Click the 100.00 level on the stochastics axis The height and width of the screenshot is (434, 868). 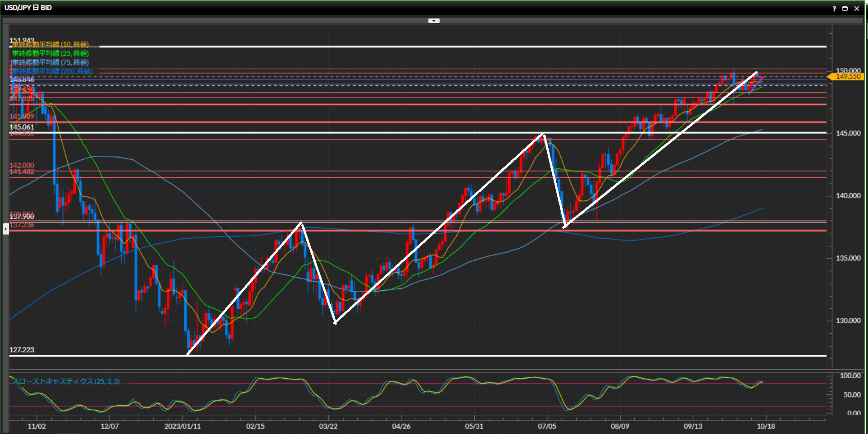pos(850,376)
